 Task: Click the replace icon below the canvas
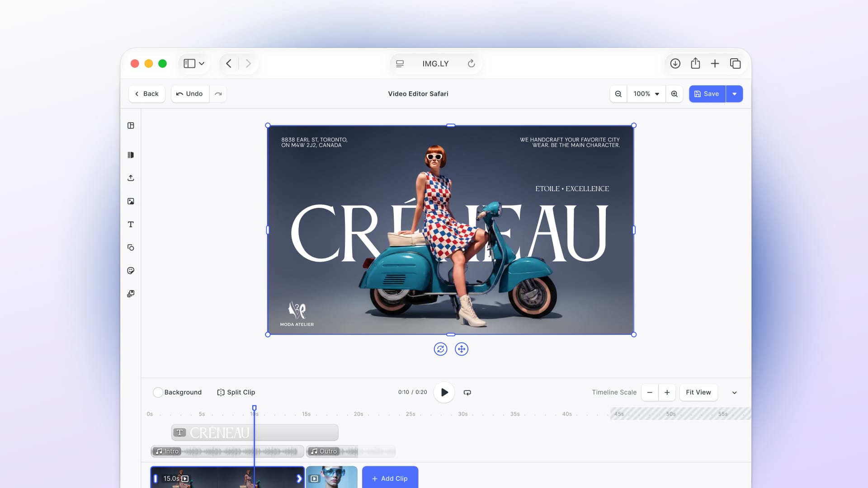[440, 349]
